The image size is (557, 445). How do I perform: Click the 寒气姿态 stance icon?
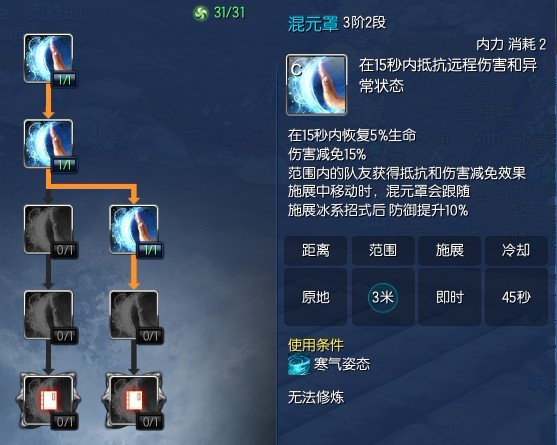coord(299,364)
